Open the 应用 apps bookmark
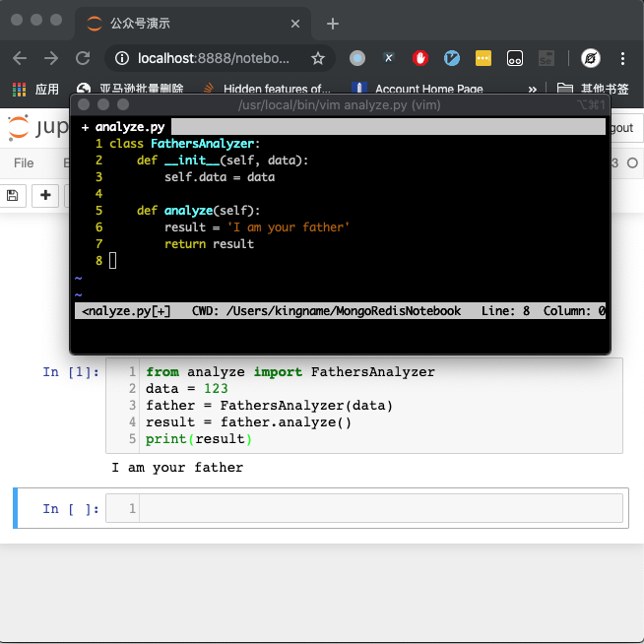644x644 pixels. coord(35,89)
